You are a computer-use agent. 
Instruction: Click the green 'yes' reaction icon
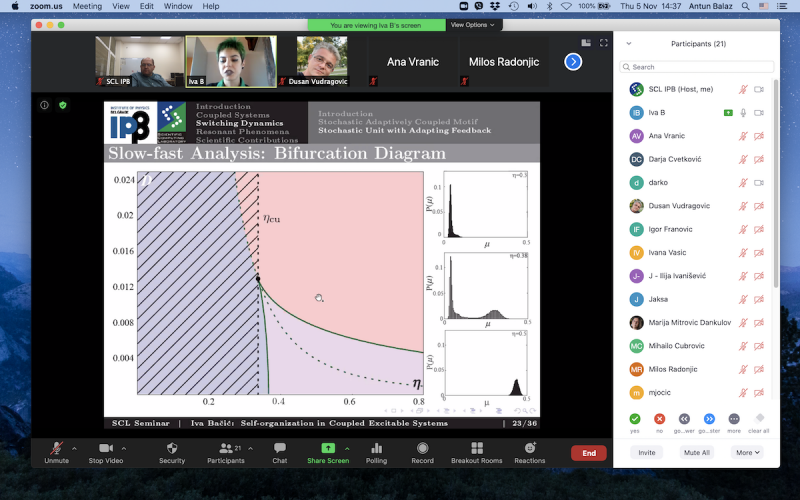635,419
